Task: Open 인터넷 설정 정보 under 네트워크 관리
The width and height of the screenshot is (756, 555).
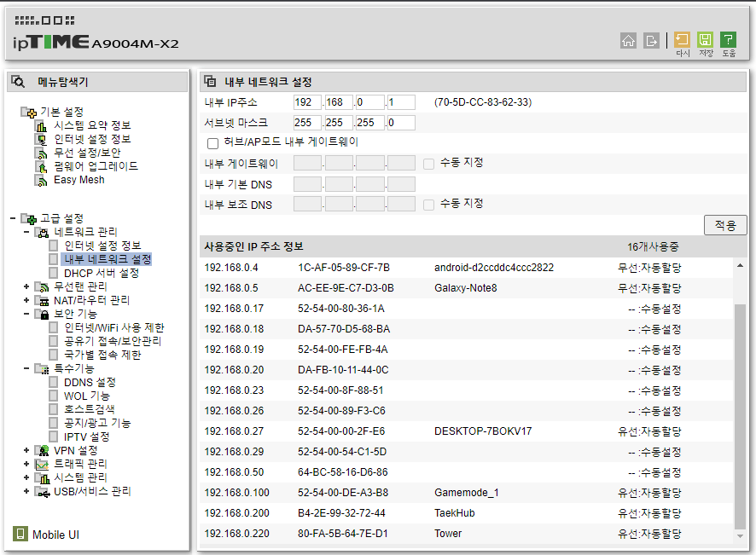Action: (x=102, y=246)
